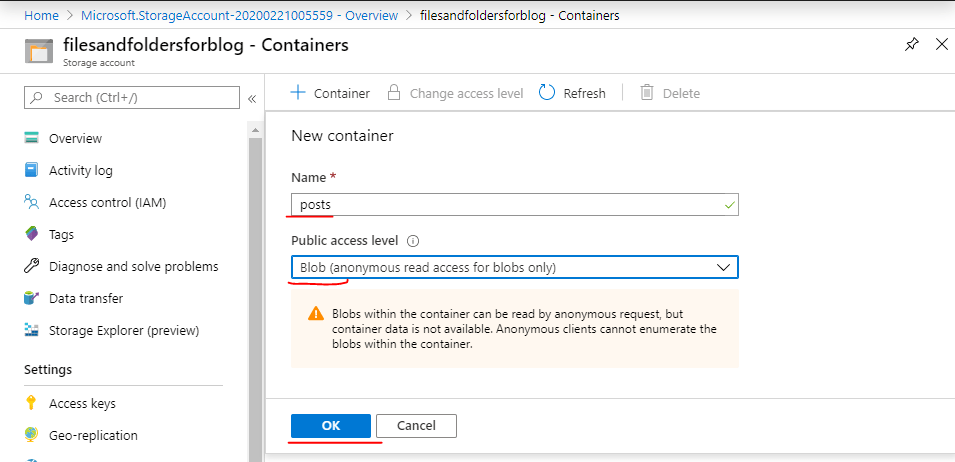The image size is (955, 462).
Task: Open Diagnose and solve problems
Action: click(x=133, y=266)
